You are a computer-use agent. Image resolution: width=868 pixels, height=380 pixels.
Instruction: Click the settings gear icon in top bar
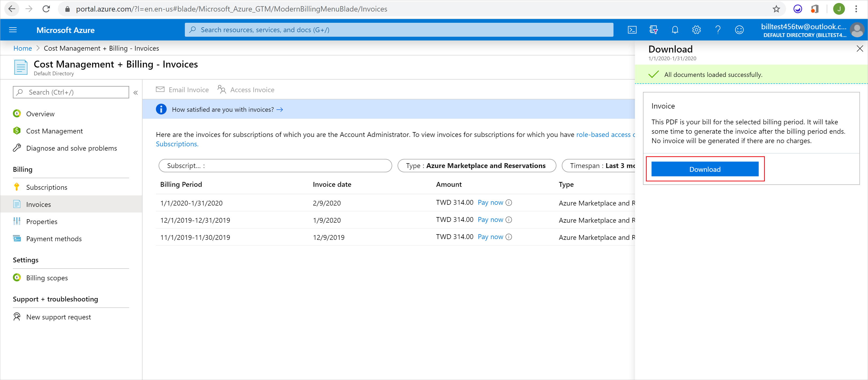tap(696, 30)
